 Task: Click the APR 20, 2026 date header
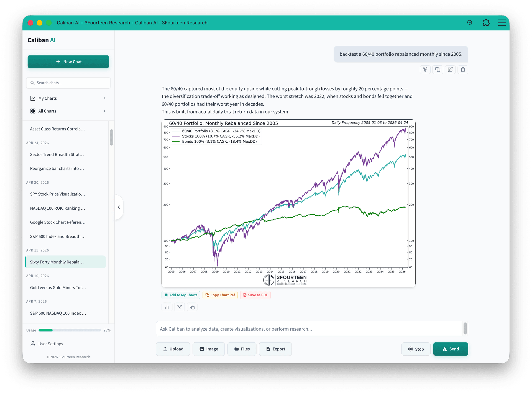tap(37, 183)
